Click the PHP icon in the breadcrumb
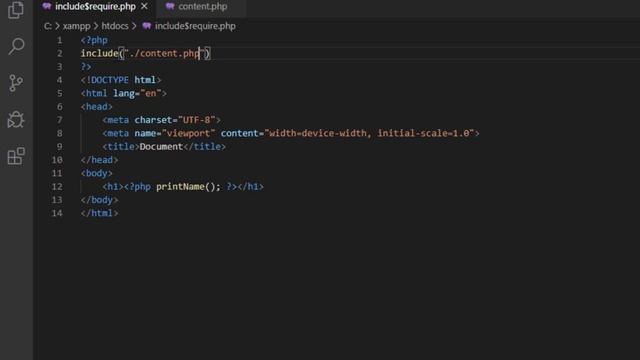This screenshot has height=360, width=640. coord(147,26)
